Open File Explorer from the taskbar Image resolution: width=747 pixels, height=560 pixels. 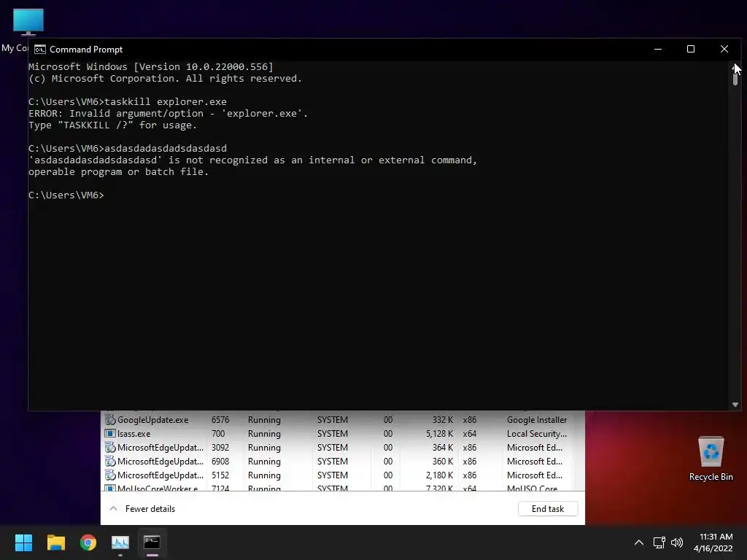(x=55, y=542)
